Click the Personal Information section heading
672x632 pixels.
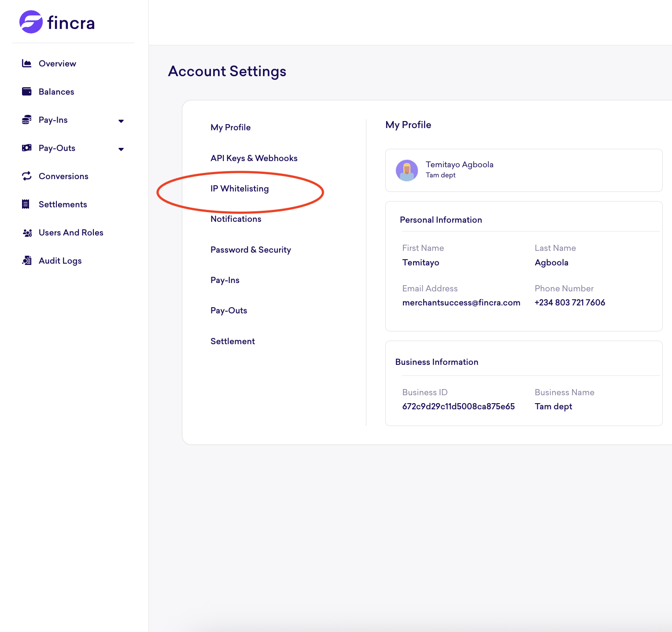[x=441, y=220]
